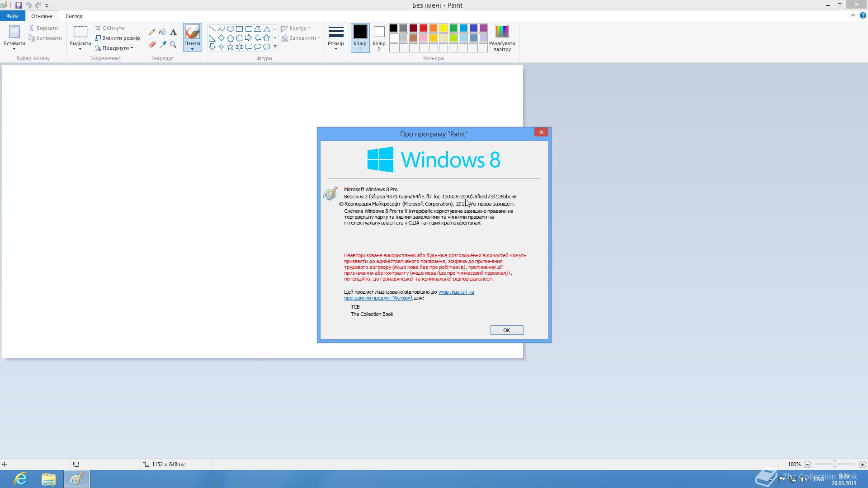Click zoom out minus button
This screenshot has width=868, height=488.
tap(807, 465)
